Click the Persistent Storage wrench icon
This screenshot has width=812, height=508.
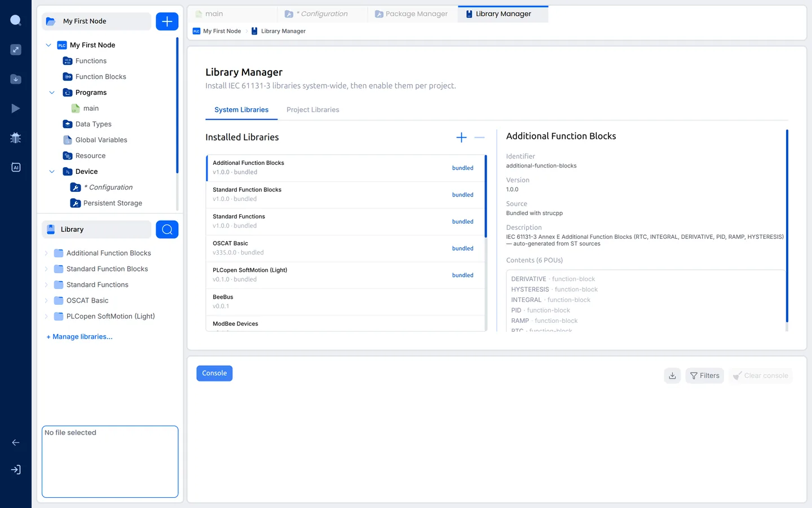tap(75, 203)
